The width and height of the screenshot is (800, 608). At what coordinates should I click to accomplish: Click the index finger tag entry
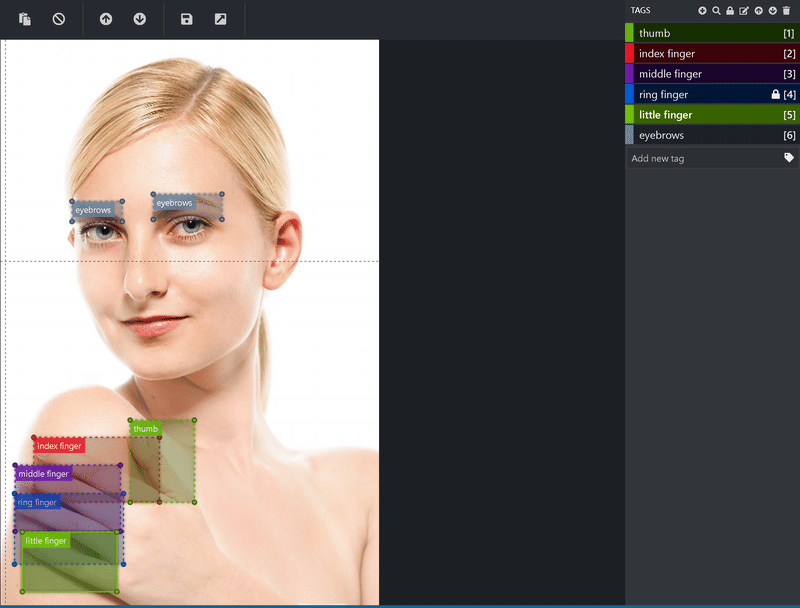[x=712, y=54]
